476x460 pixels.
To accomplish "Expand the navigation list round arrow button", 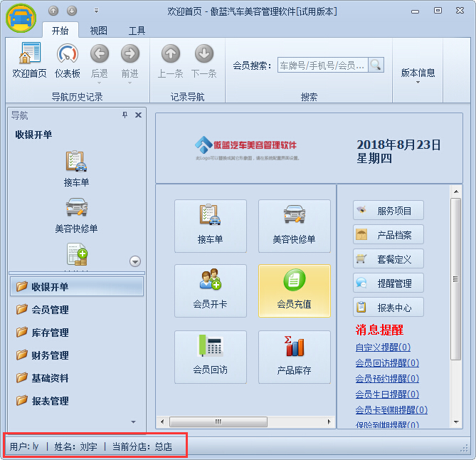I will click(135, 261).
